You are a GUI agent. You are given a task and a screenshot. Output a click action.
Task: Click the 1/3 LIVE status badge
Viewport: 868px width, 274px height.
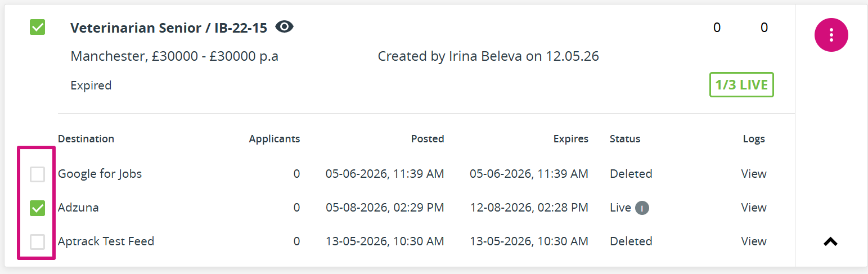pyautogui.click(x=741, y=85)
